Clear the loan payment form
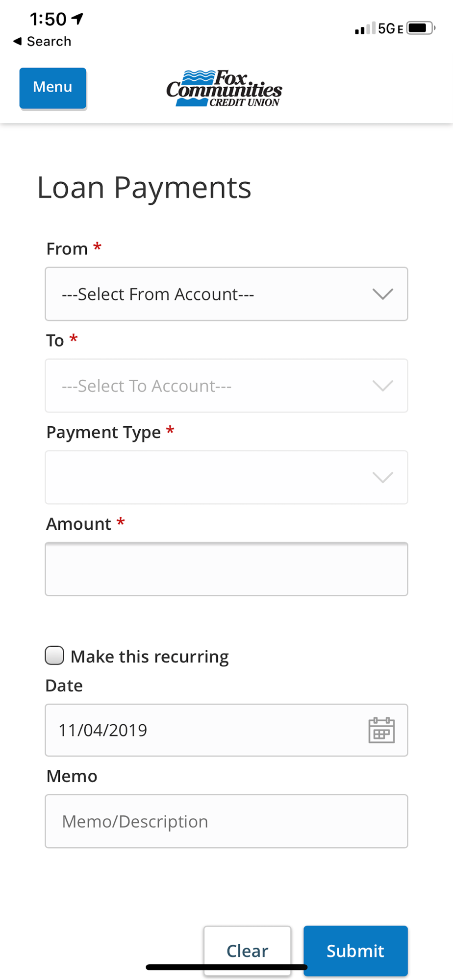This screenshot has width=453, height=980. coord(248,951)
